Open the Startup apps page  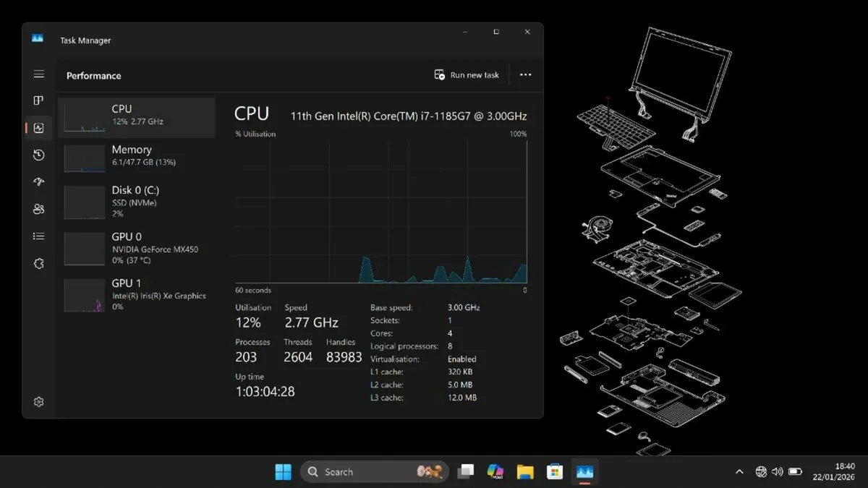pos(38,181)
